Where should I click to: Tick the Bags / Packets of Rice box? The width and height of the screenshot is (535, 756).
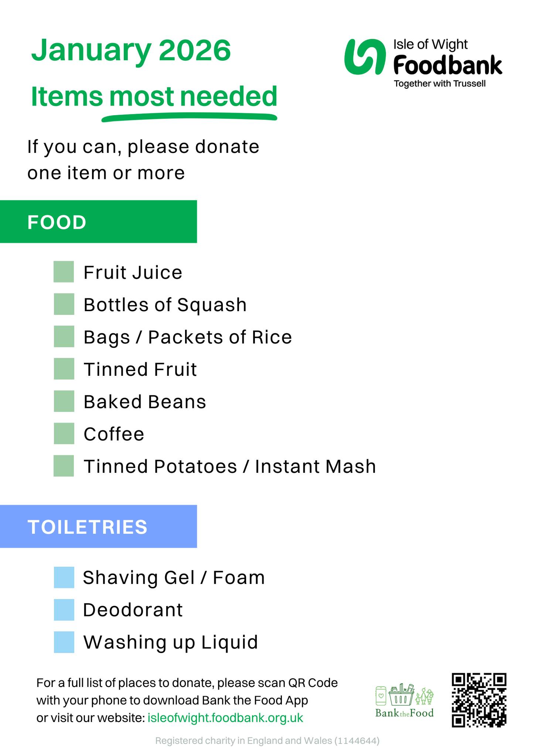(64, 337)
